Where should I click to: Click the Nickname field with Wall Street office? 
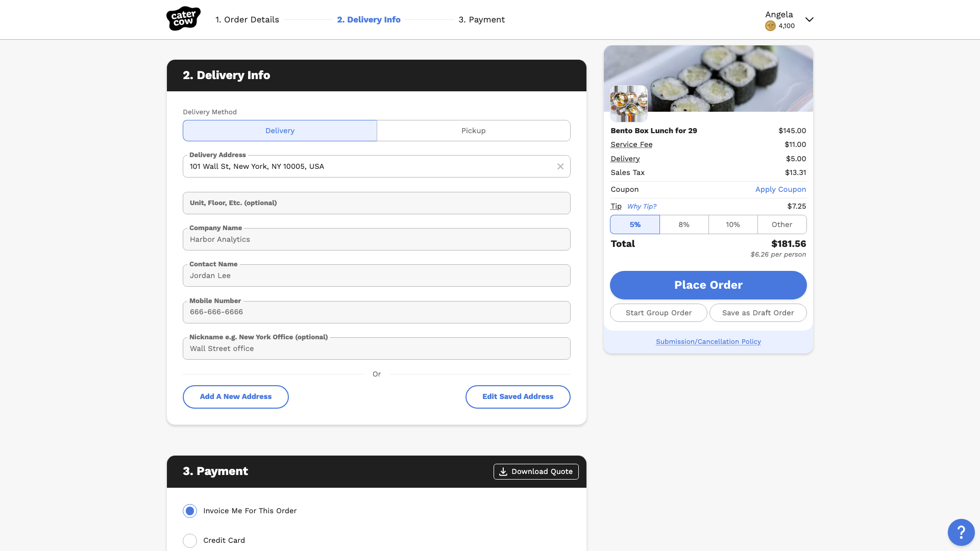[x=377, y=348]
